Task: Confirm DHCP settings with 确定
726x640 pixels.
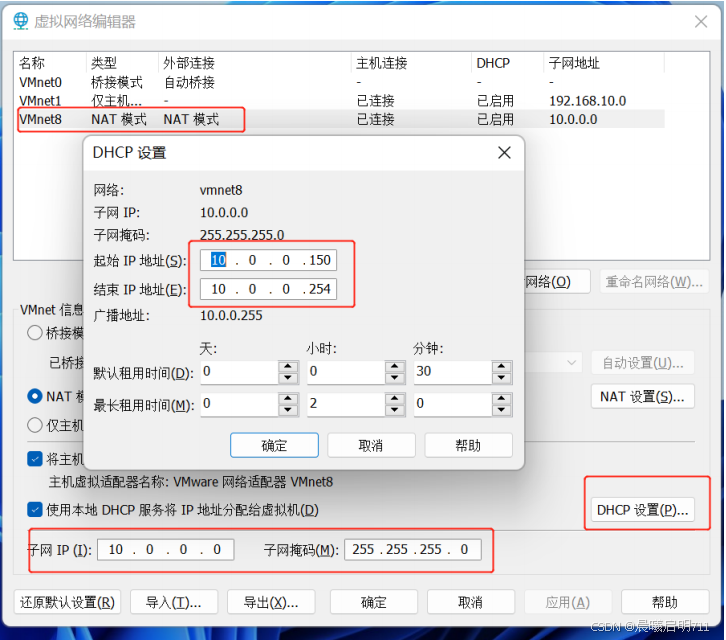Action: click(274, 445)
